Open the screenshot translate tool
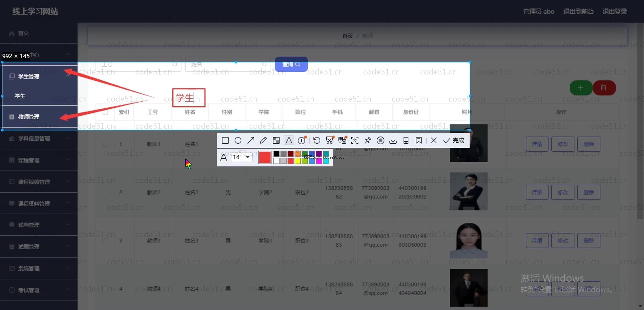Screen dimensions: 644x310 click(342, 141)
